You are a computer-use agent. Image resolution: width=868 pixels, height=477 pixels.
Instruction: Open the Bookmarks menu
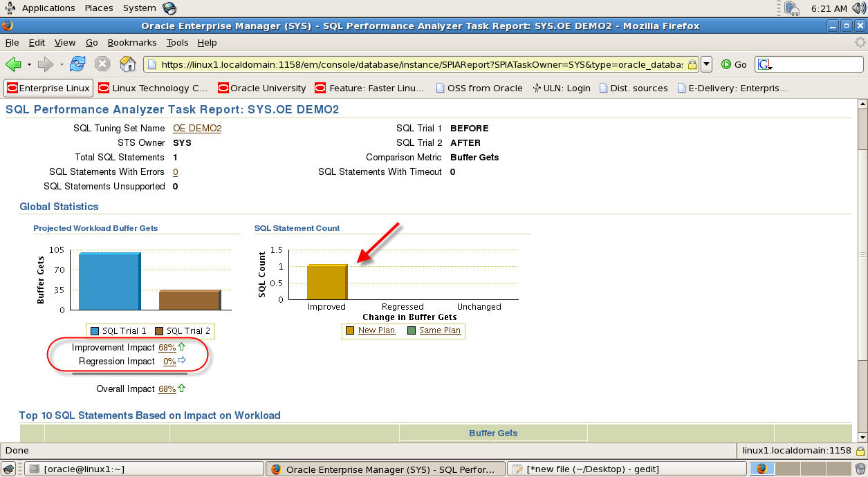tap(131, 42)
